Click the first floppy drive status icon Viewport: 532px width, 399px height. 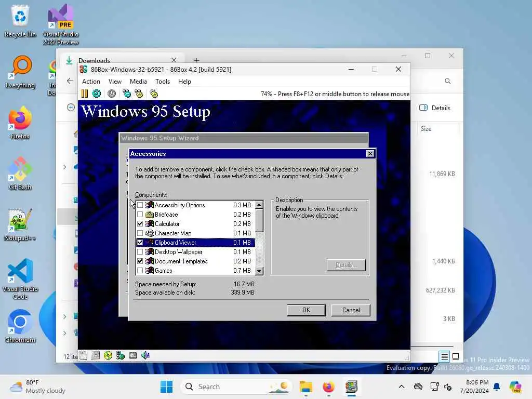pyautogui.click(x=83, y=355)
